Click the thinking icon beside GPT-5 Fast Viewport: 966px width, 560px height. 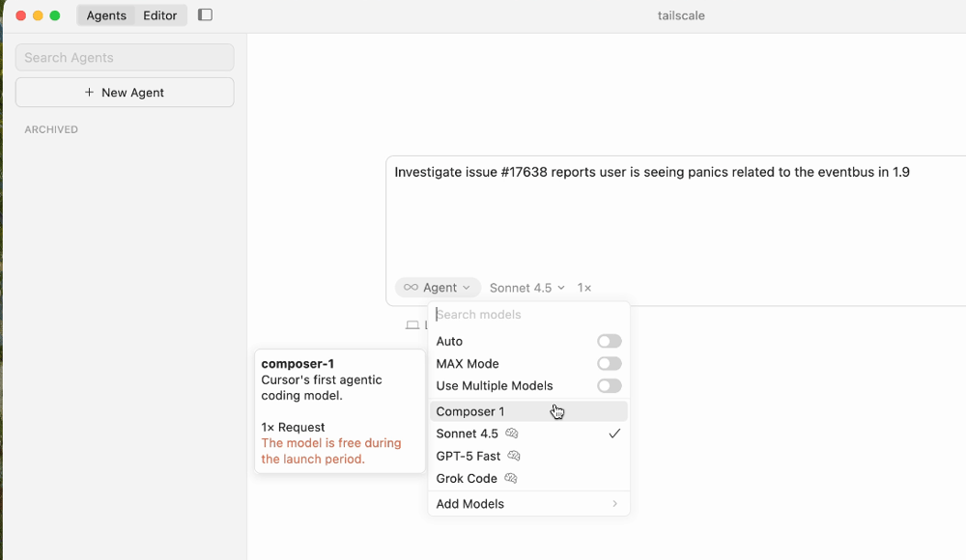coord(514,456)
